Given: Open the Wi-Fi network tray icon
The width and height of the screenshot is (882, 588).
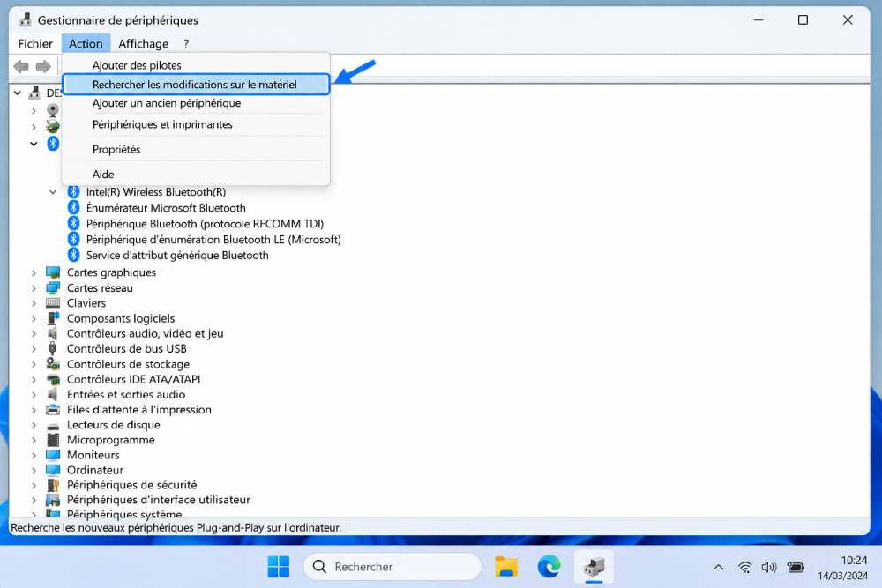Looking at the screenshot, I should tap(744, 567).
